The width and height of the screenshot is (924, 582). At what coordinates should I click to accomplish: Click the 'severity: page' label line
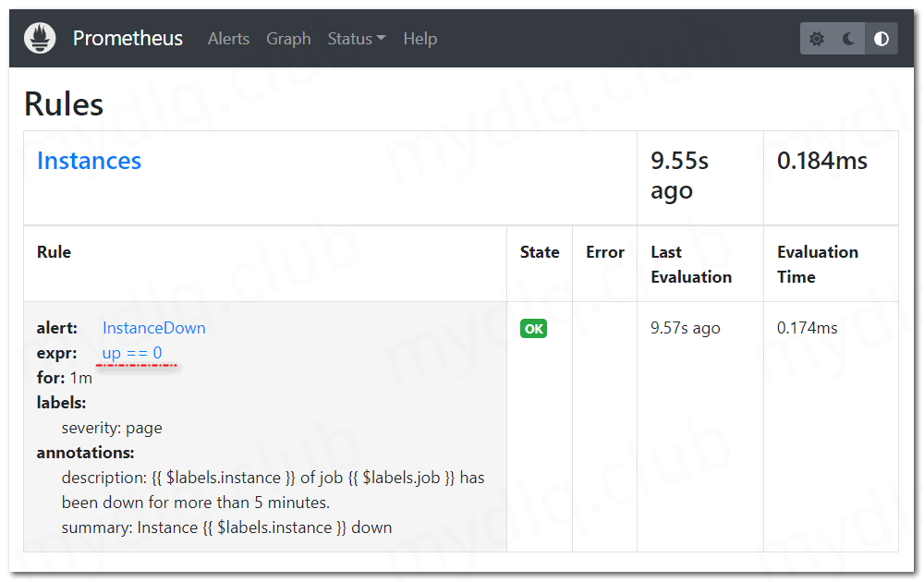112,428
